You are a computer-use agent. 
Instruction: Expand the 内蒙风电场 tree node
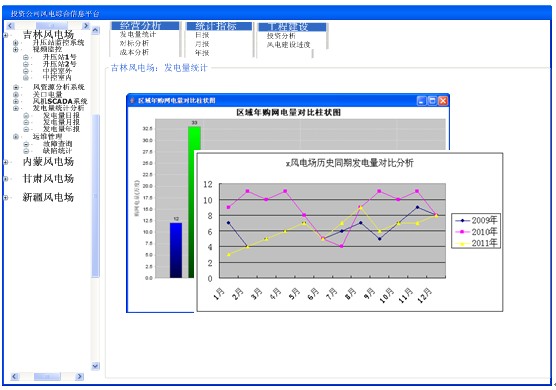pyautogui.click(x=6, y=162)
